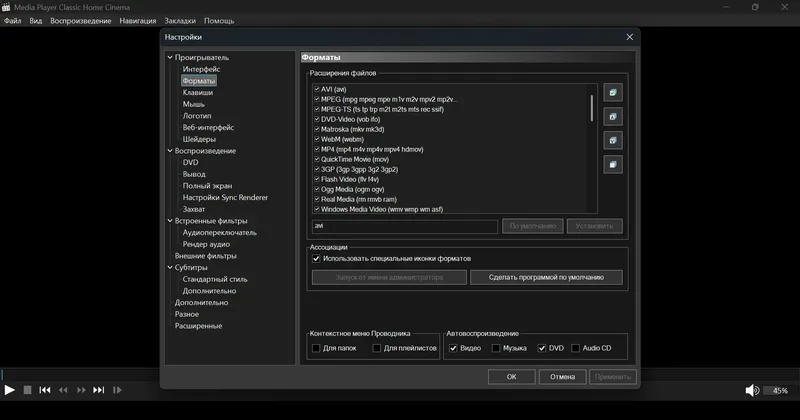The image size is (800, 420).
Task: Open the Закладки menu
Action: click(x=180, y=21)
